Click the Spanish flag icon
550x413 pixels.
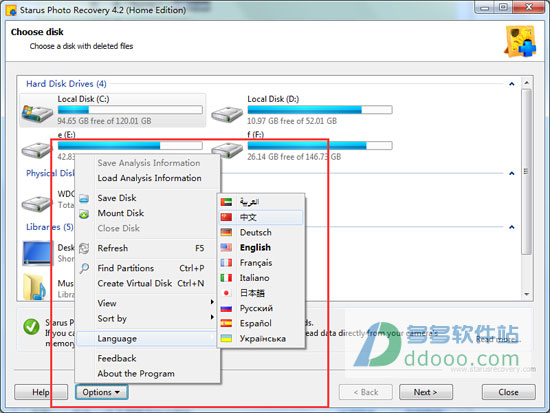click(226, 323)
